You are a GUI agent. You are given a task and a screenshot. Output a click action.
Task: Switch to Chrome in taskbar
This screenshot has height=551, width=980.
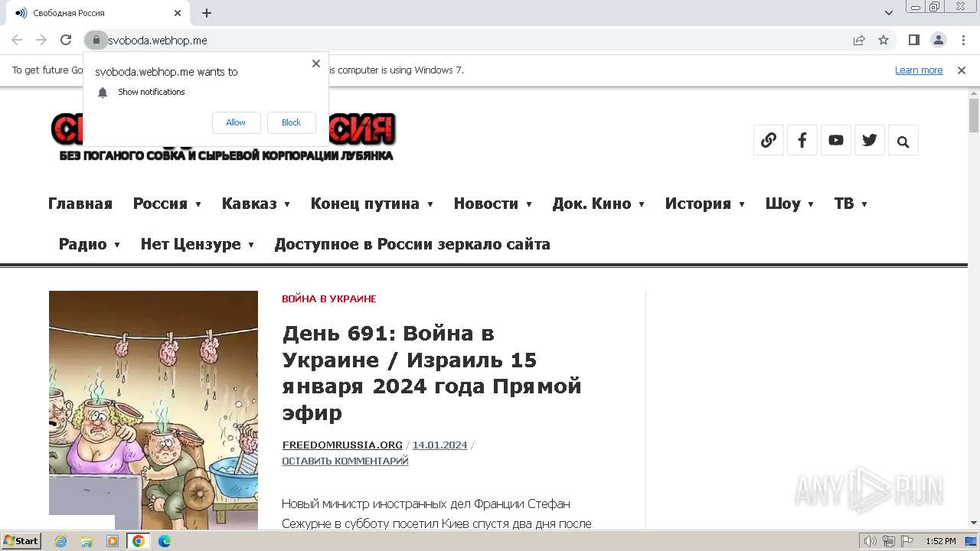[x=138, y=541]
